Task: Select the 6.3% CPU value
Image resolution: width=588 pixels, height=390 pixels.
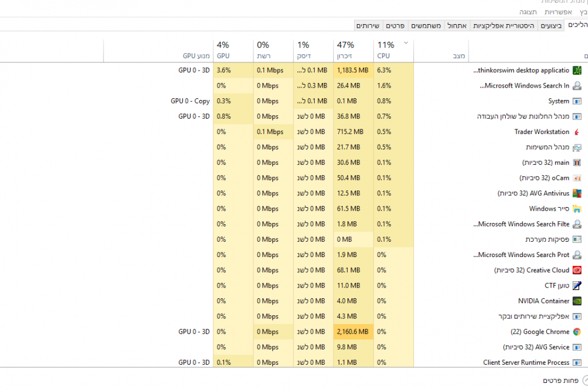Action: click(394, 70)
